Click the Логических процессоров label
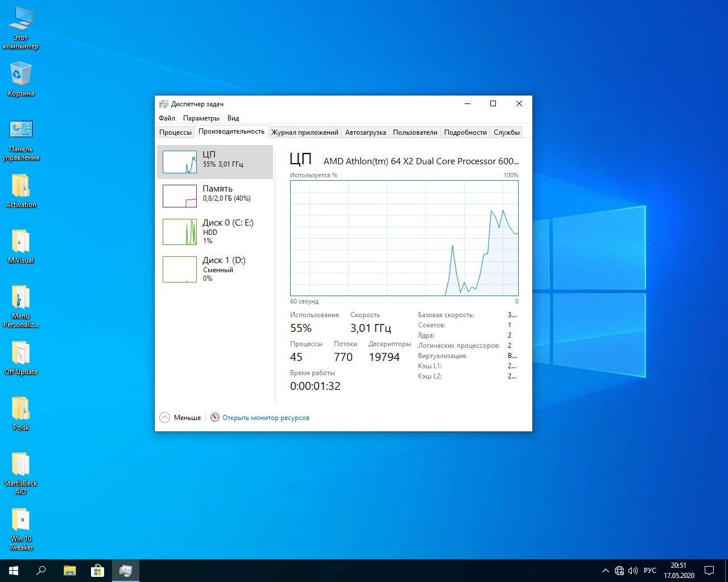Screen dimensions: 728x582 (459, 346)
